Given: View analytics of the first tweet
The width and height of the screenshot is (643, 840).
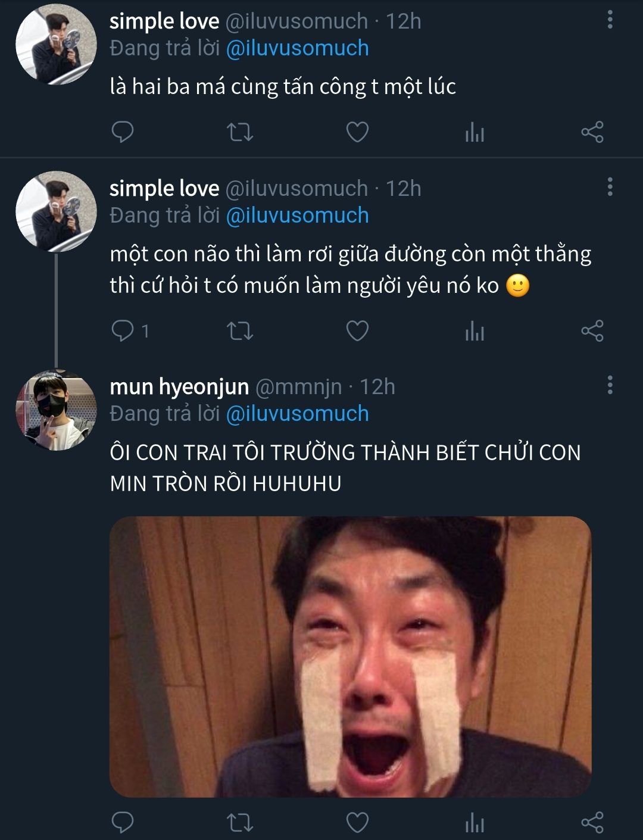Looking at the screenshot, I should click(x=475, y=132).
